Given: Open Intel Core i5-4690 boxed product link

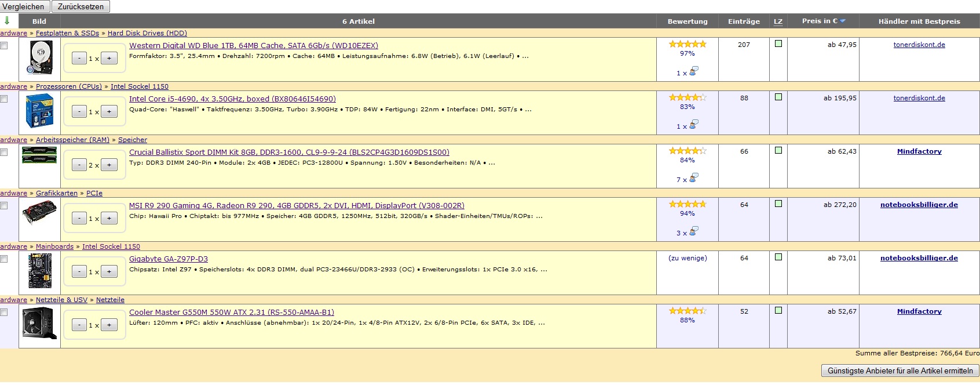Looking at the screenshot, I should 232,99.
